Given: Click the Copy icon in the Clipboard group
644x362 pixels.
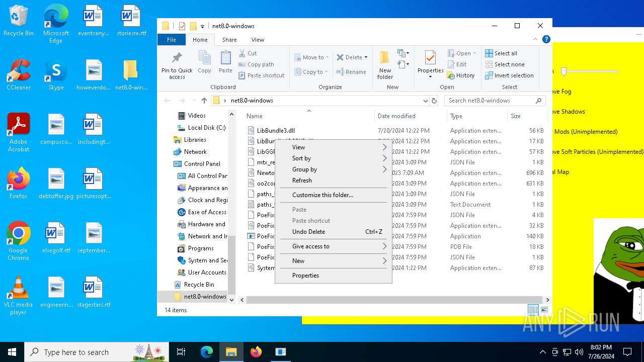Looking at the screenshot, I should tap(204, 58).
